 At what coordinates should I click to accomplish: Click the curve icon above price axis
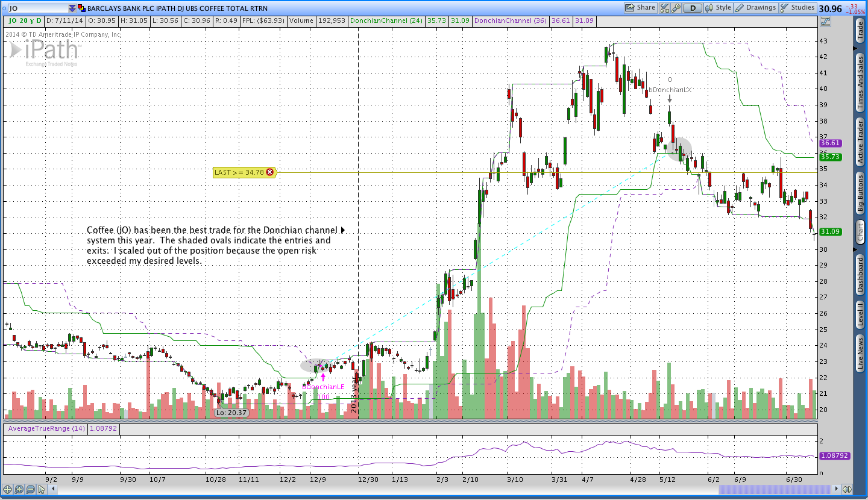click(x=825, y=21)
